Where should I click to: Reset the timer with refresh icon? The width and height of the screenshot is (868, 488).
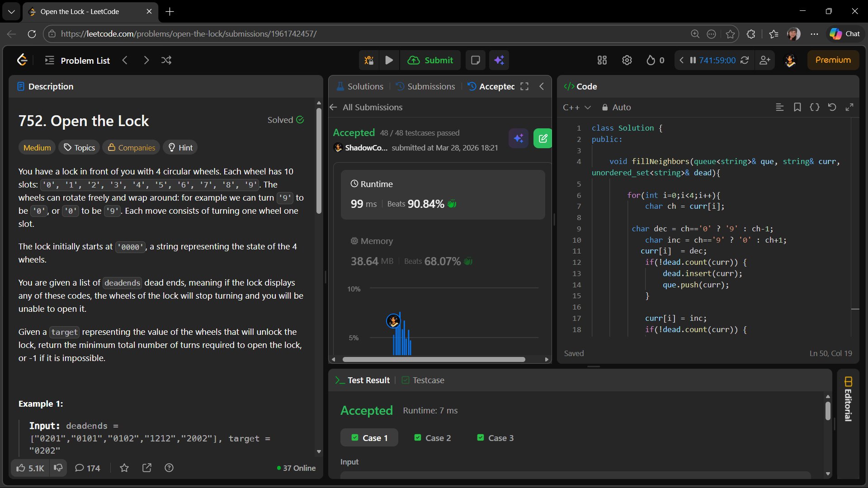coord(745,60)
